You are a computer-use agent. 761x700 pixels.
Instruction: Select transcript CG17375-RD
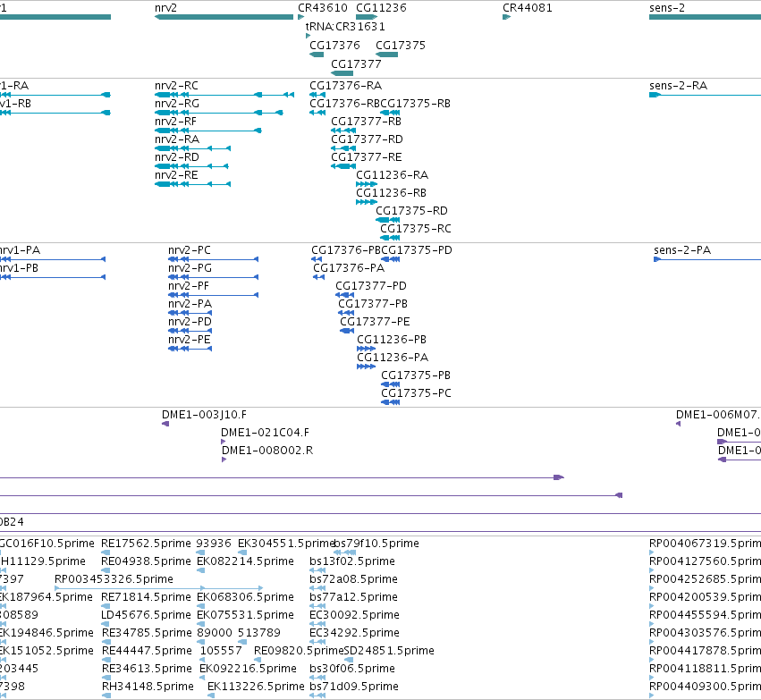pos(411,212)
